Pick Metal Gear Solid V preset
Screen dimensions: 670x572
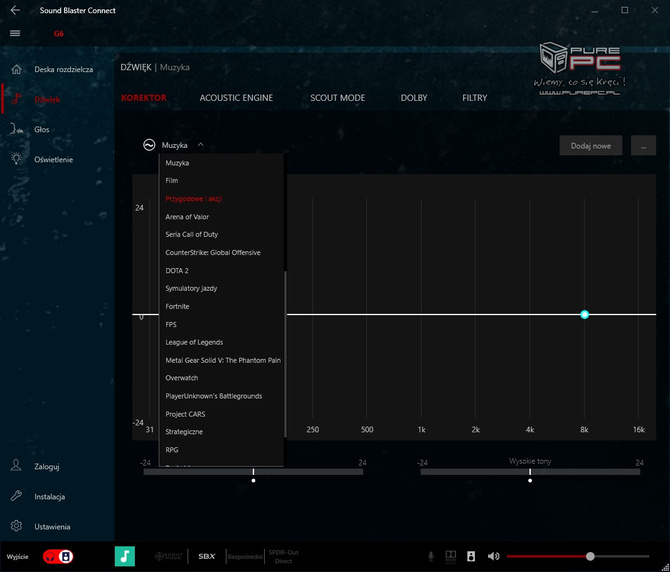click(221, 360)
